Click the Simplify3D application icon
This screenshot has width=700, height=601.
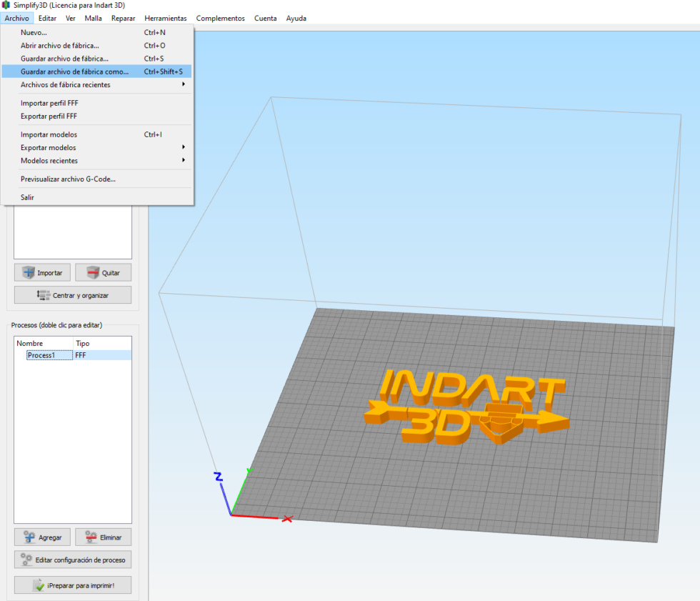pos(6,5)
